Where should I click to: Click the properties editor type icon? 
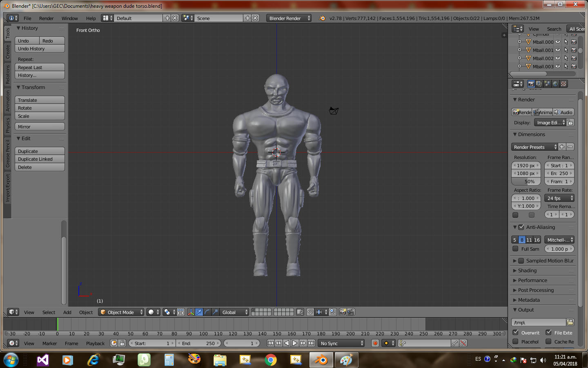click(x=518, y=84)
